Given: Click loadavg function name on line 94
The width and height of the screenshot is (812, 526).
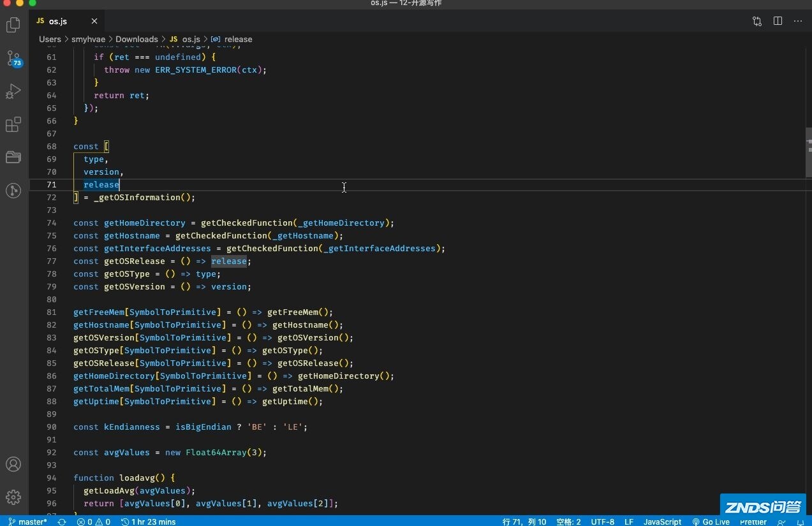Looking at the screenshot, I should click(137, 478).
